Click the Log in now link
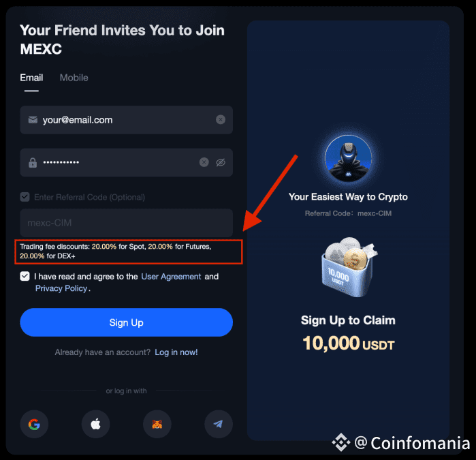 pyautogui.click(x=176, y=352)
